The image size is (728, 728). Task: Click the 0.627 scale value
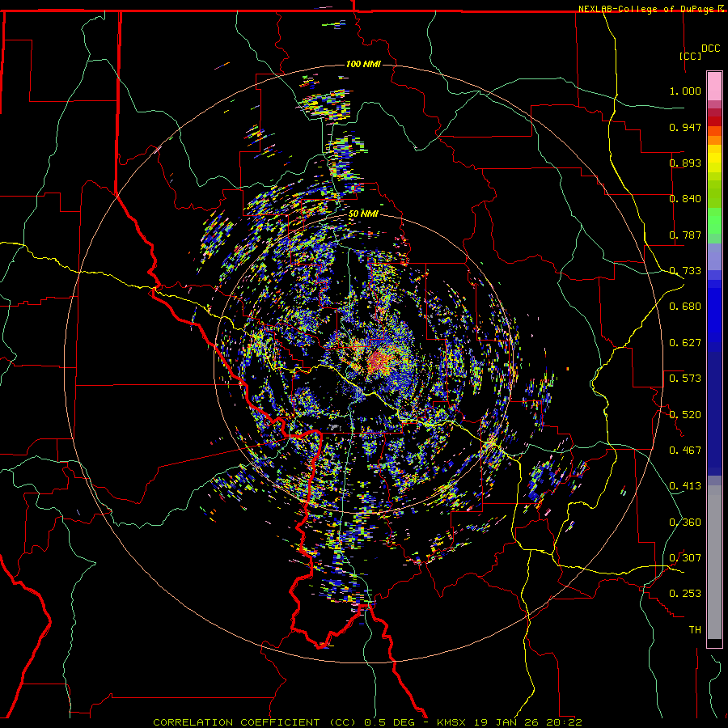click(x=685, y=343)
